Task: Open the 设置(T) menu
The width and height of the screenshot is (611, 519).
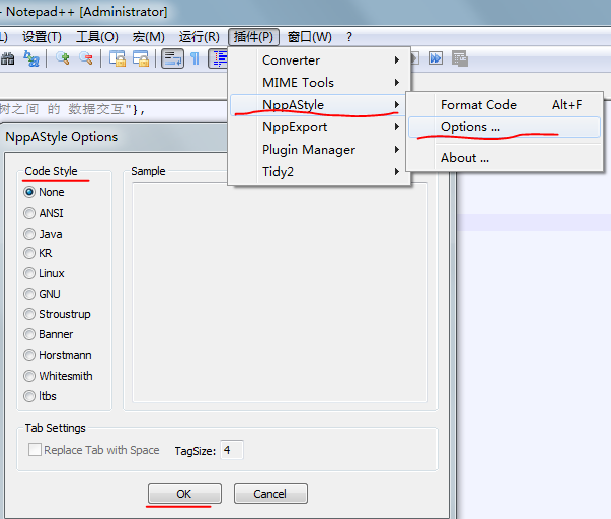Action: pos(42,37)
